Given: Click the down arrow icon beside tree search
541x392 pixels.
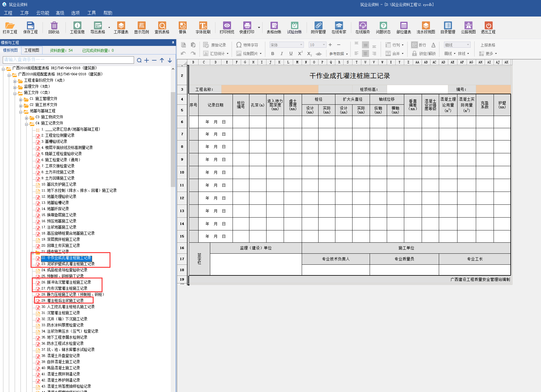Looking at the screenshot, I should 170,60.
